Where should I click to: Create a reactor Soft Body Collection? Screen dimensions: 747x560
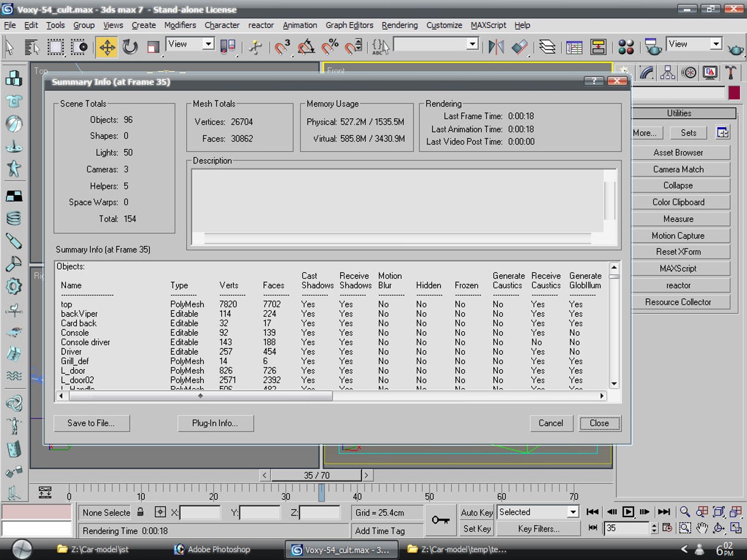tap(13, 124)
